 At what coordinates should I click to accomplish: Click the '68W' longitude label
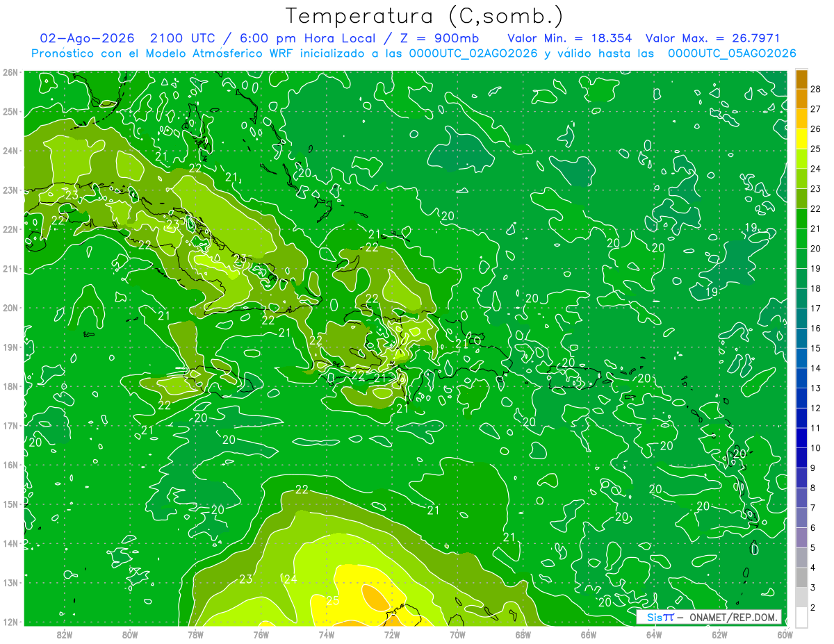[x=523, y=634]
